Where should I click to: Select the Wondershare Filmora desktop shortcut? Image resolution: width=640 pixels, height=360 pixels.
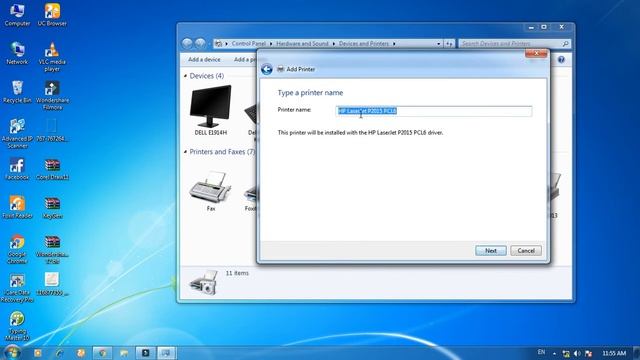point(52,95)
